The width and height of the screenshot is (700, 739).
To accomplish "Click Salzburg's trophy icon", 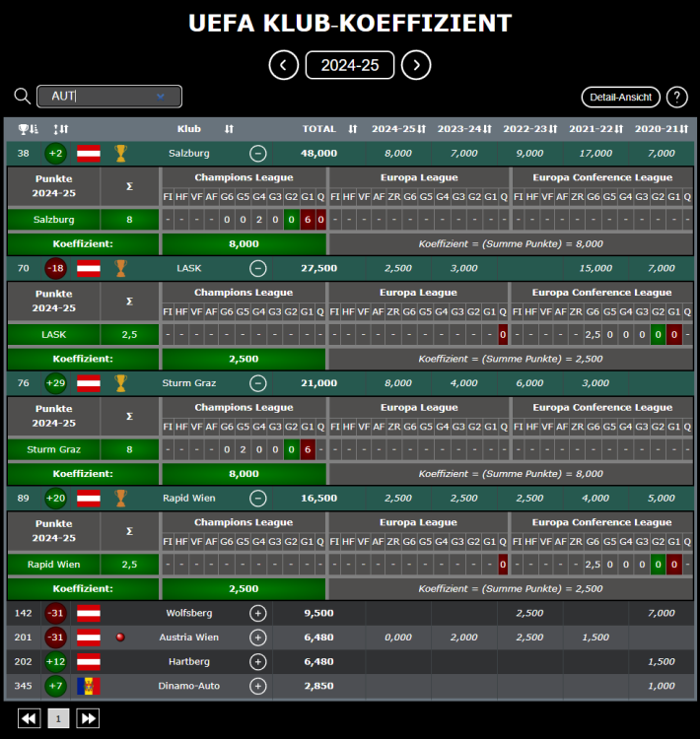I will coord(121,153).
